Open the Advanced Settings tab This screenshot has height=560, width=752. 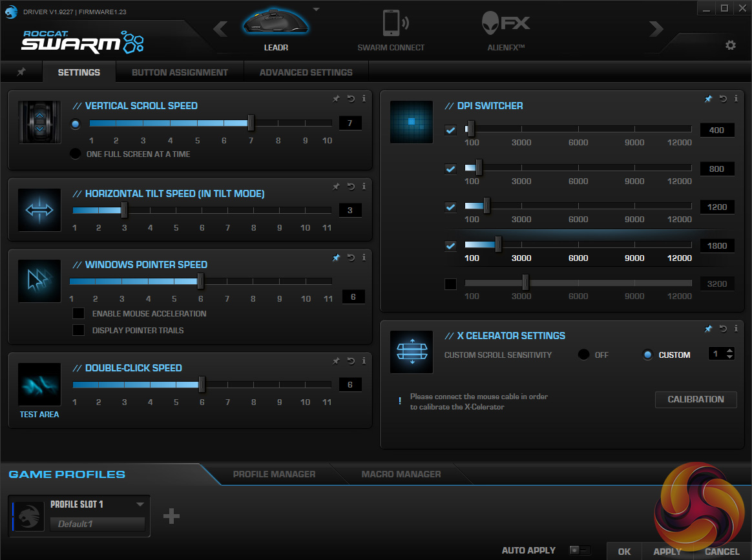[x=306, y=72]
